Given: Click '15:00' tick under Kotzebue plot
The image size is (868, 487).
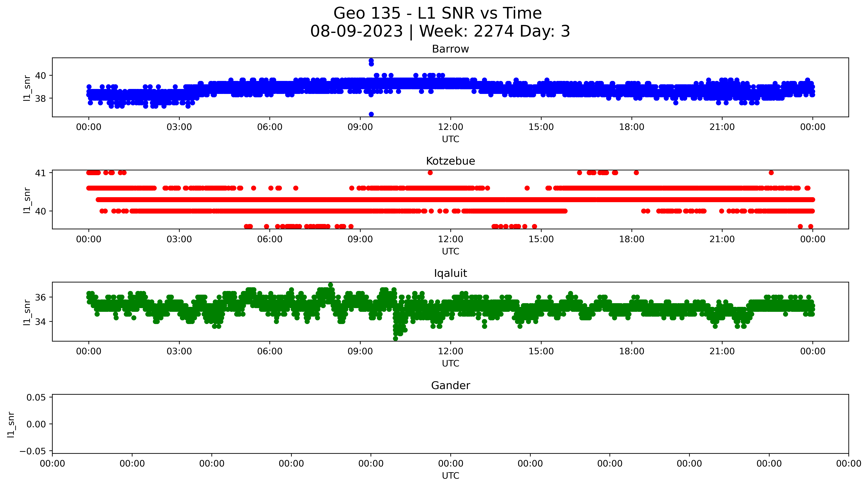Looking at the screenshot, I should click(541, 240).
